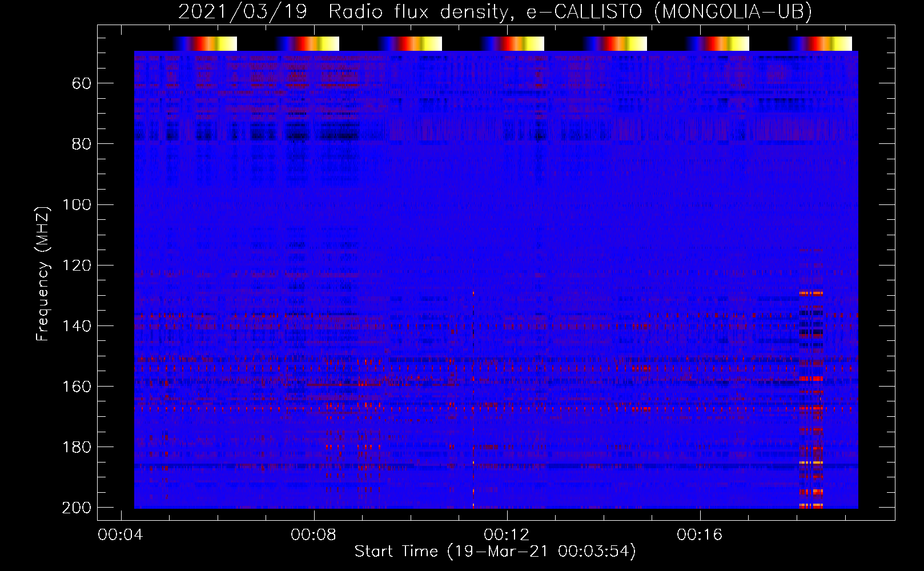This screenshot has width=924, height=571.
Task: Click the 'Start Time (19-Mar-21 00:03:54)' x-axis label
Action: pyautogui.click(x=495, y=552)
